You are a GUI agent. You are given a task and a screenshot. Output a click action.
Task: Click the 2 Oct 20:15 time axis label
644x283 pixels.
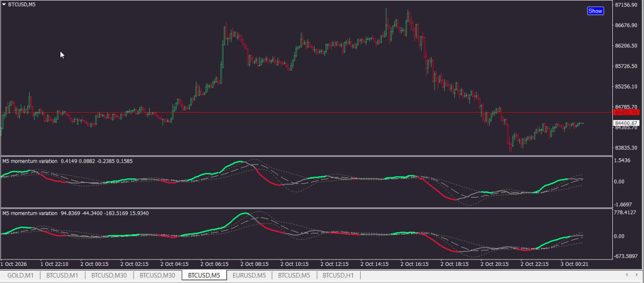click(x=495, y=264)
